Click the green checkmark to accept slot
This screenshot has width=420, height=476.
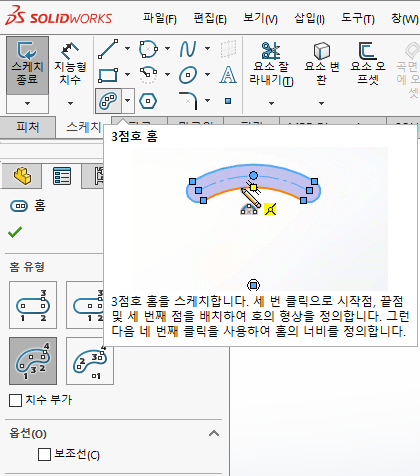pyautogui.click(x=15, y=232)
